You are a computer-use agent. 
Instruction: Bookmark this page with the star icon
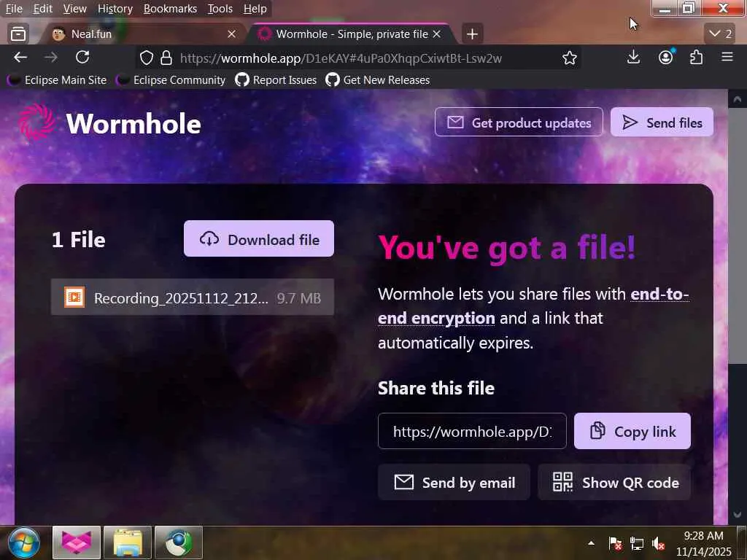tap(569, 58)
